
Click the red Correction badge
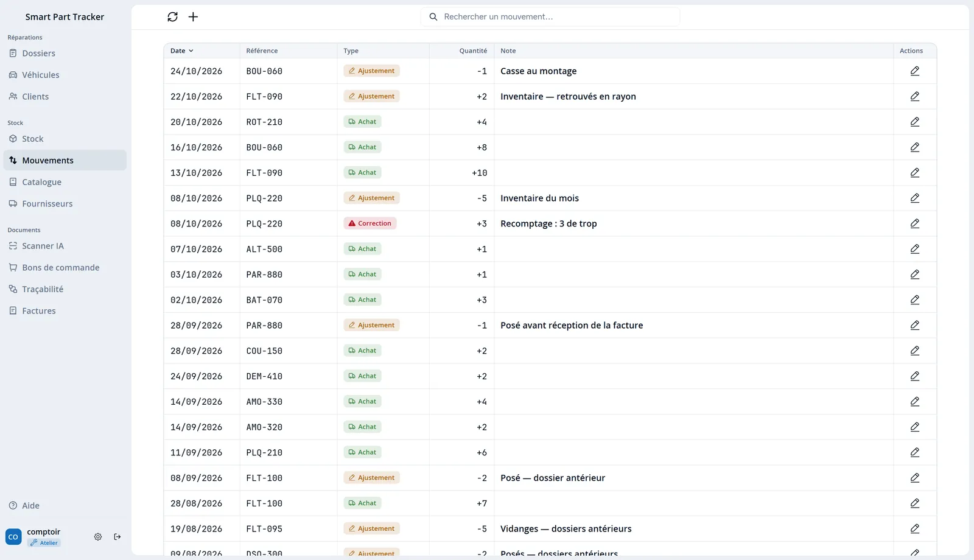370,223
